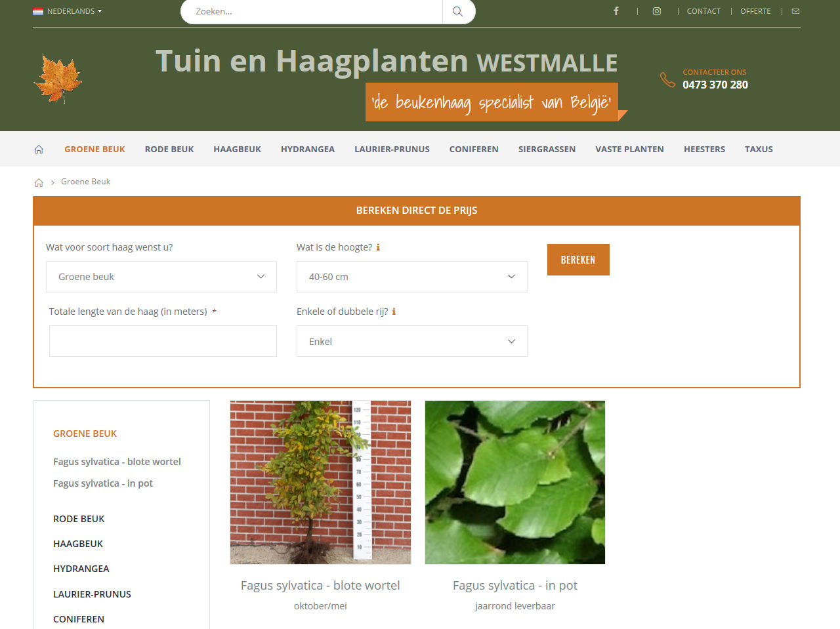Open the Facebook page icon
The image size is (840, 629).
(616, 11)
